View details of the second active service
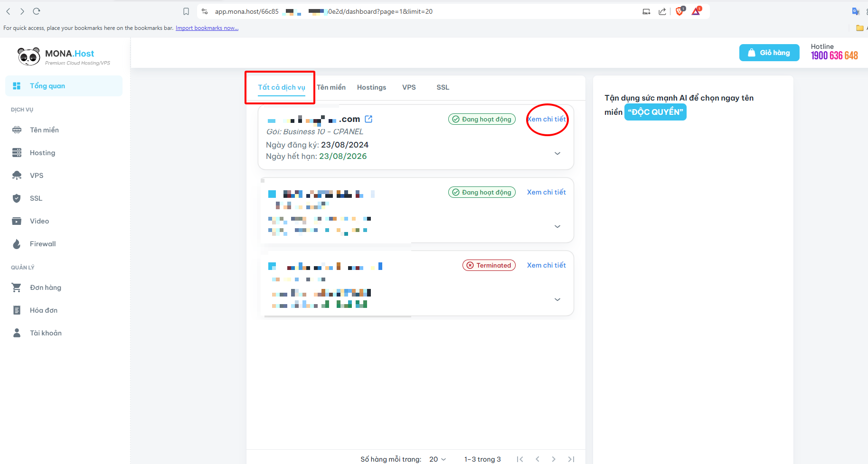Viewport: 868px width, 464px height. coord(547,192)
